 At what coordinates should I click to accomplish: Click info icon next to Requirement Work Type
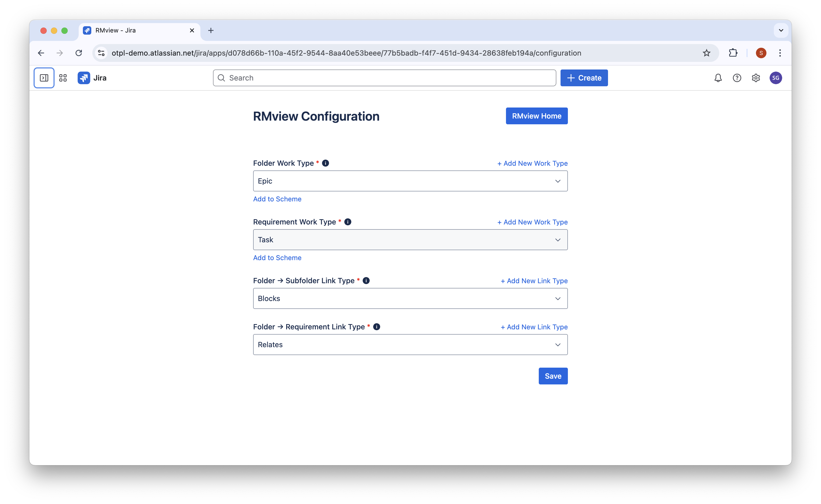click(348, 222)
